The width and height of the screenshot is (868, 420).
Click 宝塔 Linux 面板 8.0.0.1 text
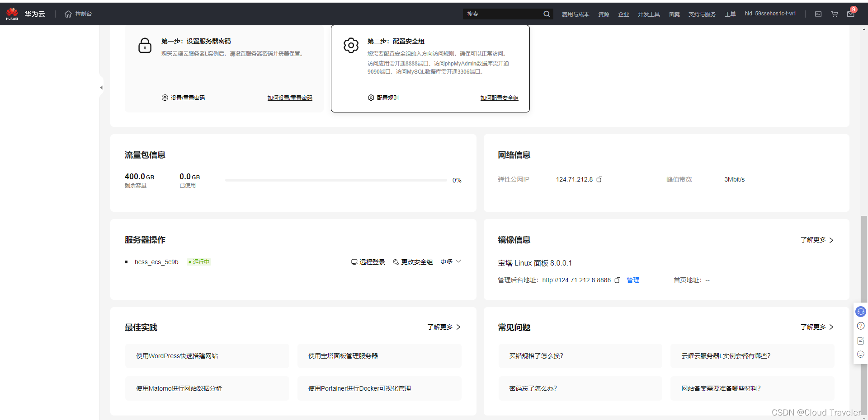point(535,263)
